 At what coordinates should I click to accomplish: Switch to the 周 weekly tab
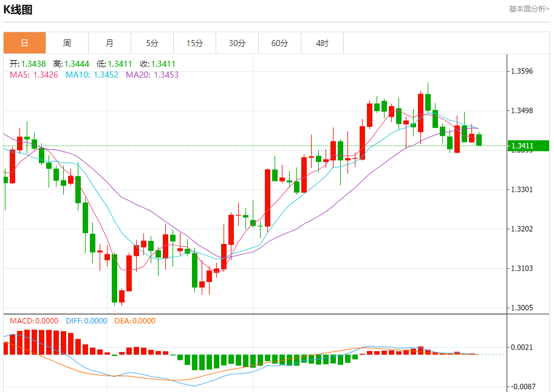[x=67, y=43]
